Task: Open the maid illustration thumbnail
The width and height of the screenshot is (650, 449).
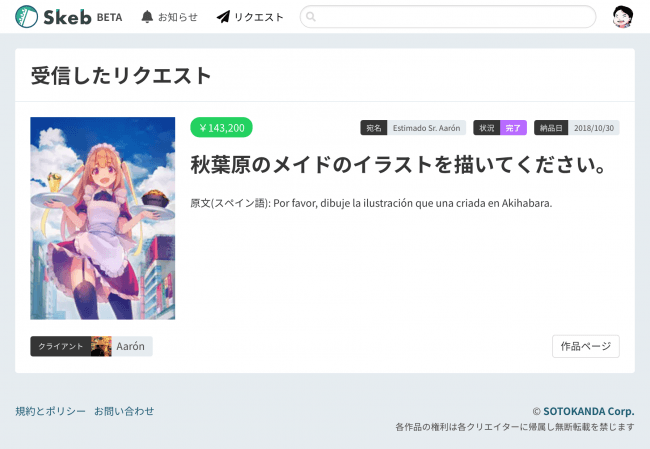Action: pos(102,218)
